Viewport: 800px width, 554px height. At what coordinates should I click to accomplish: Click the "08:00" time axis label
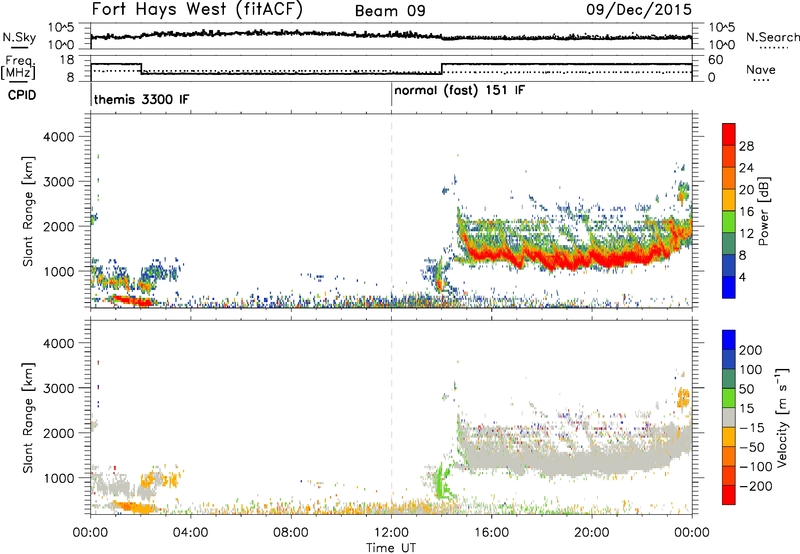click(x=291, y=533)
